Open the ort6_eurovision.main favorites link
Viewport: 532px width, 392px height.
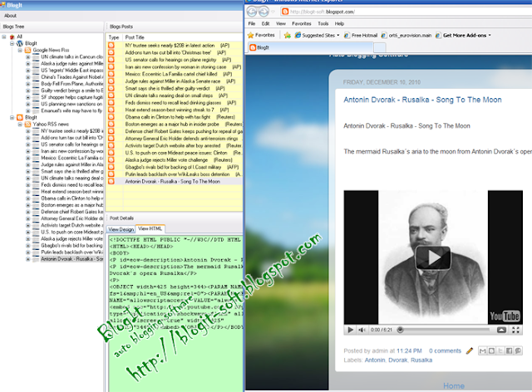pyautogui.click(x=406, y=35)
